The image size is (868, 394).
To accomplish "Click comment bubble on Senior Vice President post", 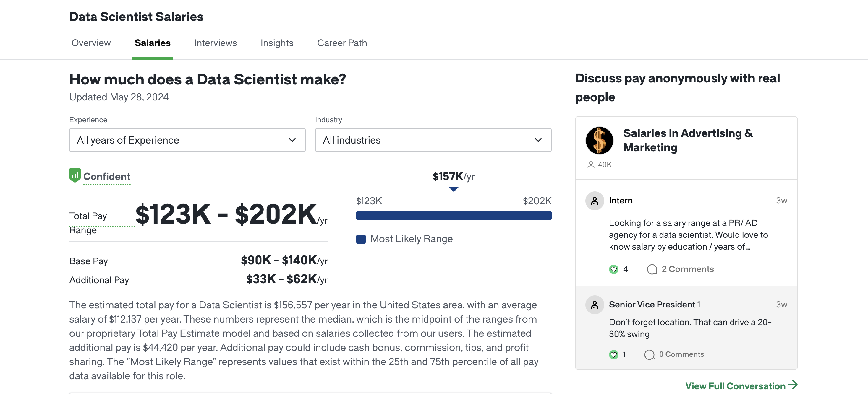I will (649, 355).
